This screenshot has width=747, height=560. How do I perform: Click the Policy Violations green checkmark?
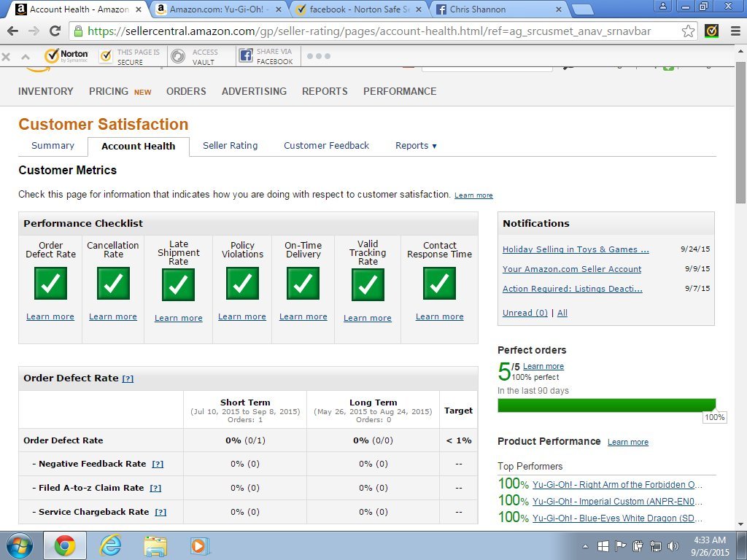[242, 284]
